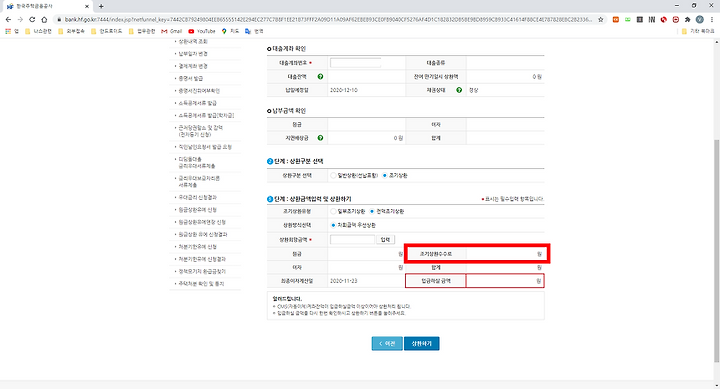Screen dimensions: 720x389
Task: Click the site padlock icon in address bar
Action: (59, 19)
